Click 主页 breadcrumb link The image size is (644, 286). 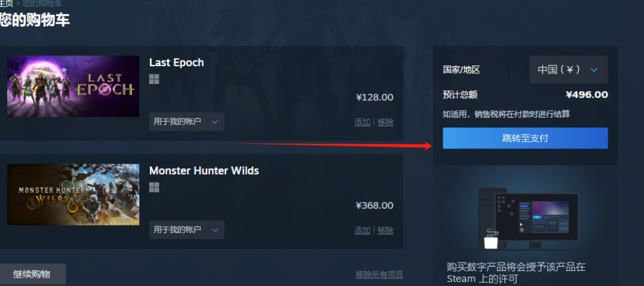pos(6,4)
